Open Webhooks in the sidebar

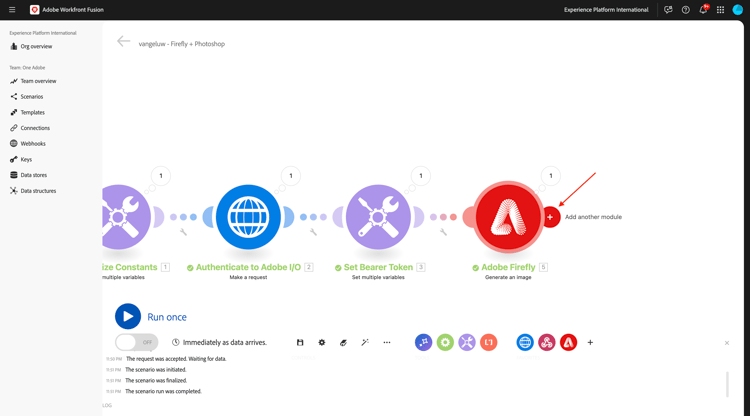(28, 143)
